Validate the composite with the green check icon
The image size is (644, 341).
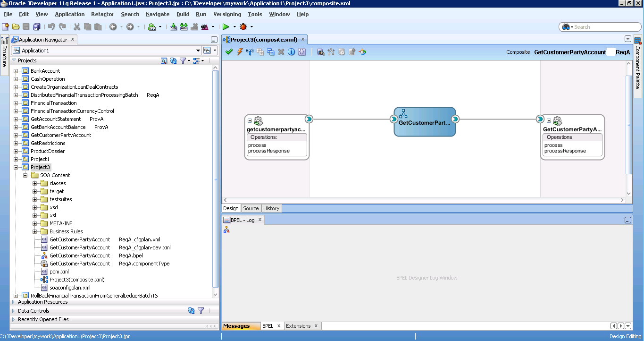pyautogui.click(x=229, y=51)
